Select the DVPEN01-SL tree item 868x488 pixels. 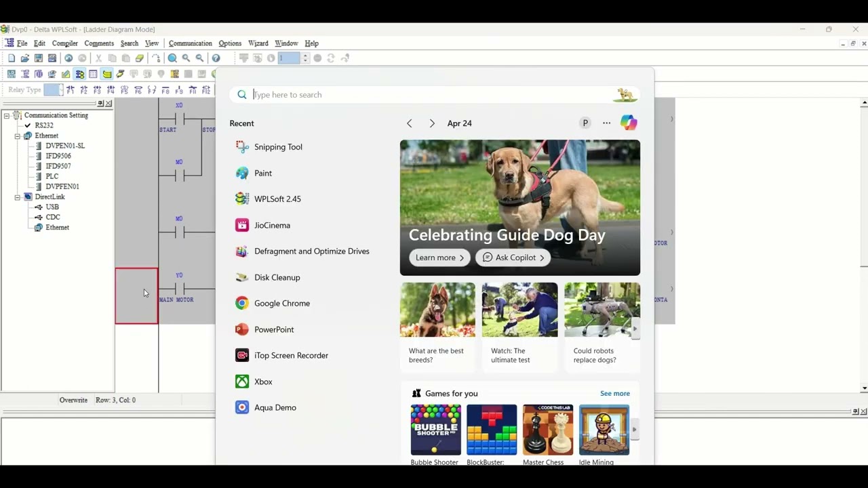tap(65, 146)
